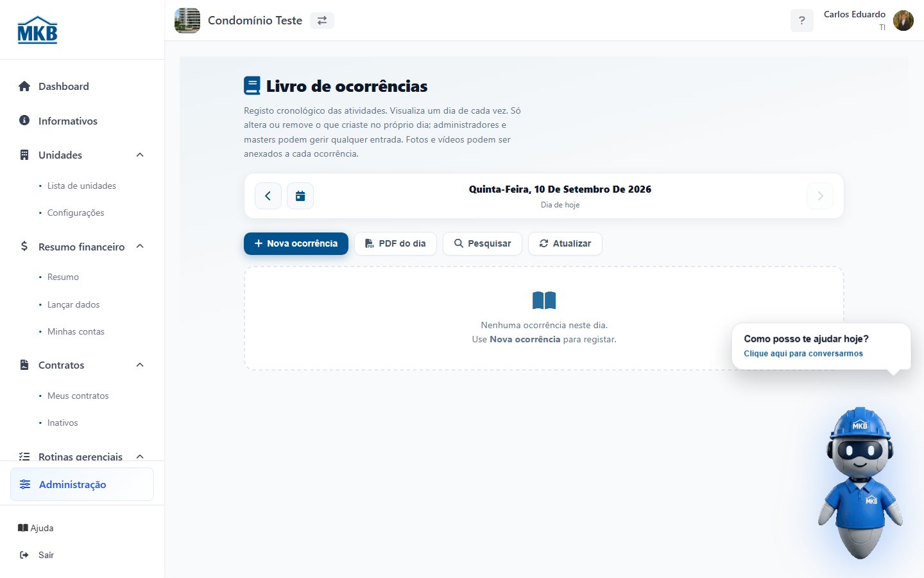Screen dimensions: 924x578
Task: Click the Dashboard menu label
Action: [x=64, y=86]
